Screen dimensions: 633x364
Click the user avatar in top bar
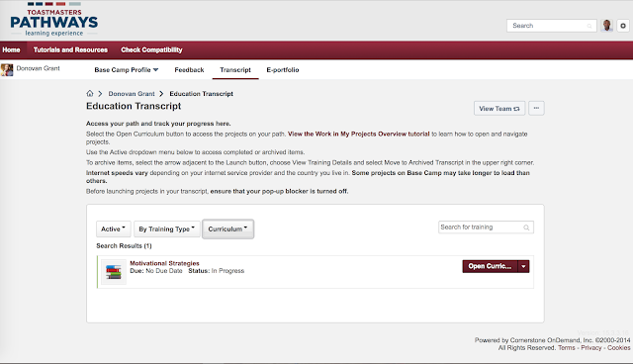606,26
